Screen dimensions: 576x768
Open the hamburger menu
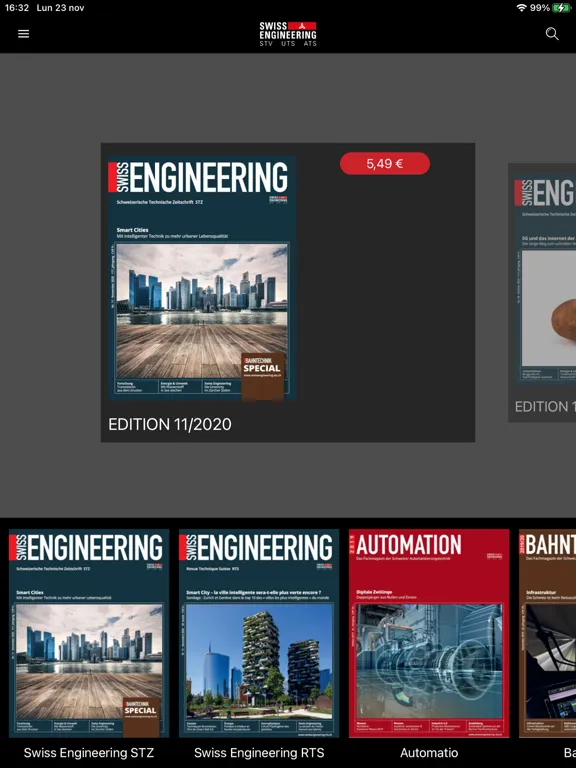(x=24, y=34)
